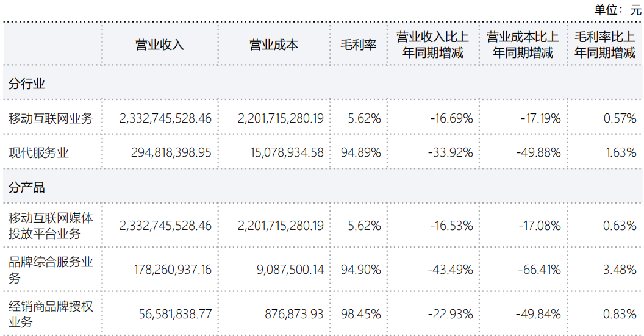Select the -66.41% cost change cell
Screen dimensions: 644x336
pyautogui.click(x=540, y=270)
